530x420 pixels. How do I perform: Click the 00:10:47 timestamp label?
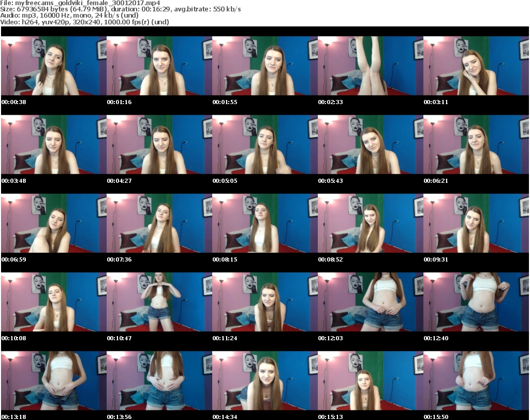point(120,338)
